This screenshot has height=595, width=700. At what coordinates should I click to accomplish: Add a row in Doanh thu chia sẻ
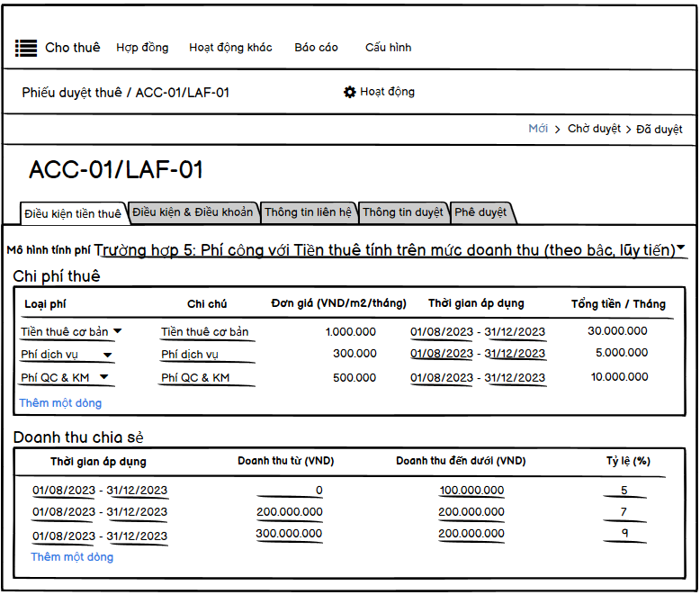coord(72,557)
